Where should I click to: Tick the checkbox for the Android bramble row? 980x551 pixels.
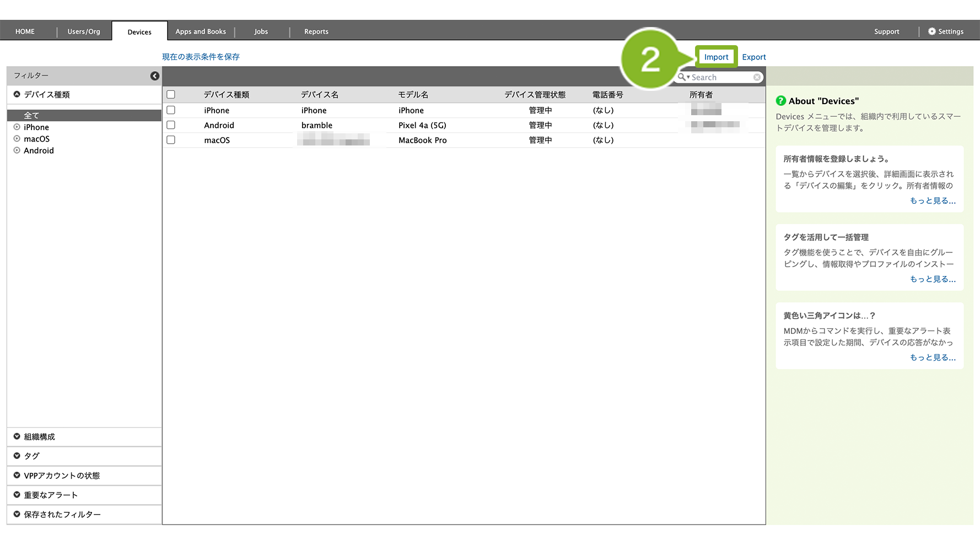[171, 125]
